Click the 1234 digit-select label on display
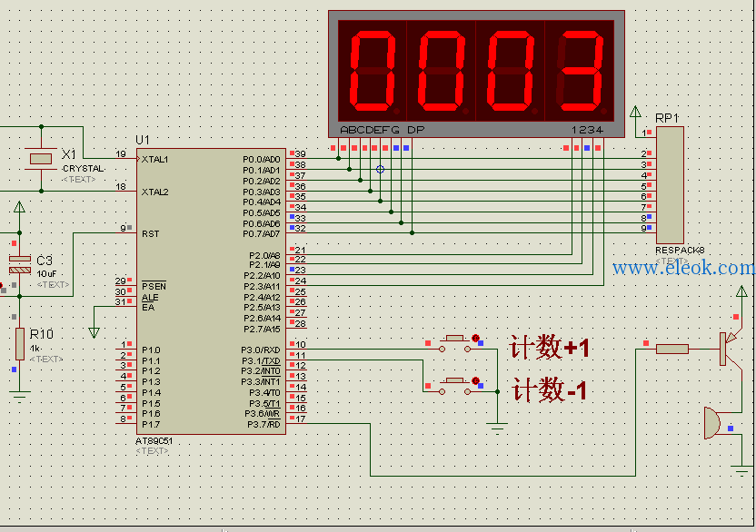 (x=587, y=130)
